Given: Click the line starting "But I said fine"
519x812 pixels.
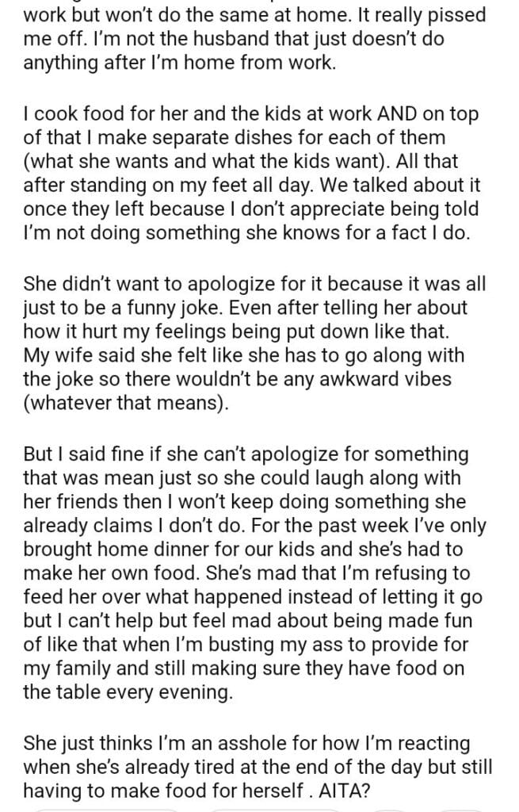Looking at the screenshot, I should 246,458.
